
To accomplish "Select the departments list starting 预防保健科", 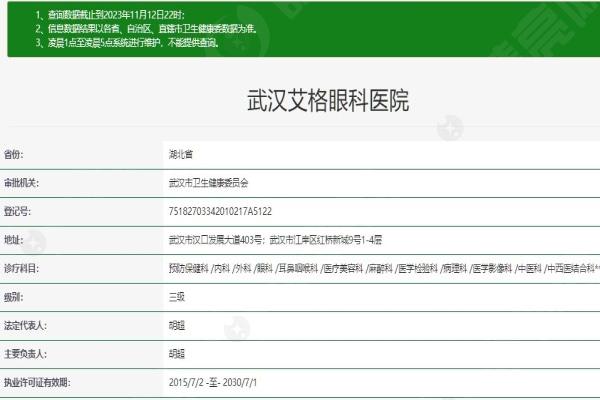I will 384,268.
